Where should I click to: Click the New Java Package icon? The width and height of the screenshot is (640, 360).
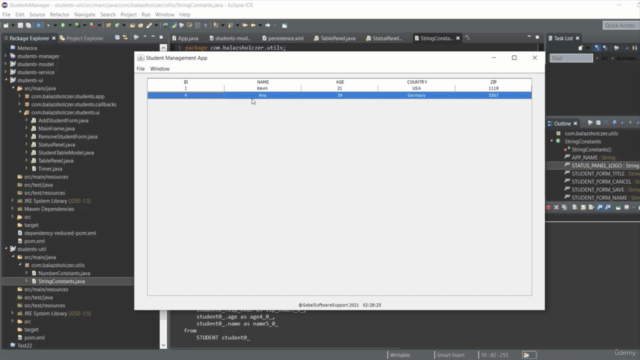coord(109,25)
